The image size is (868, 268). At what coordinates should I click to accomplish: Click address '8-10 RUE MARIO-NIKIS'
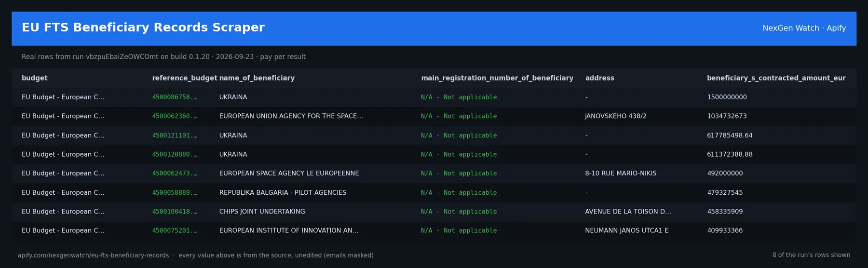[621, 174]
